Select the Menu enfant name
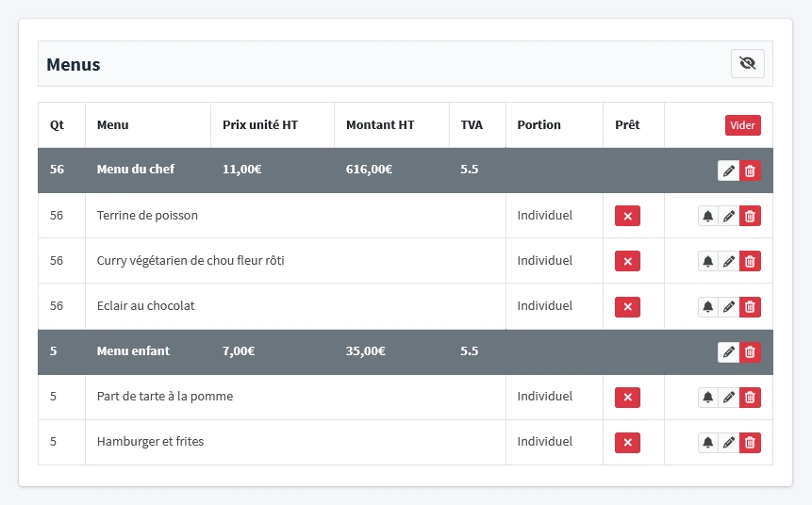The height and width of the screenshot is (505, 812). point(133,350)
